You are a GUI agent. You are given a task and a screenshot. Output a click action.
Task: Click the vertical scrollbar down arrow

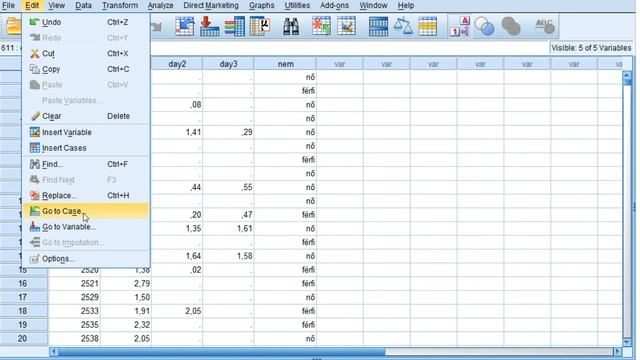[x=627, y=342]
